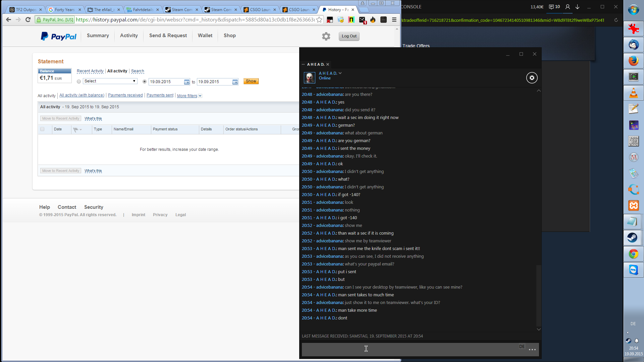Expand A H E A D. name dropdown arrow
The height and width of the screenshot is (362, 644).
point(340,73)
